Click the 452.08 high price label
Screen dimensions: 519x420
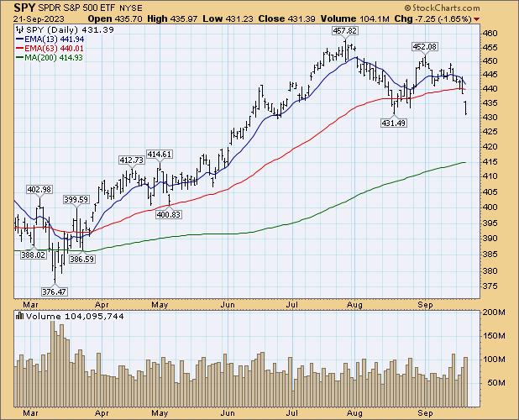(425, 47)
